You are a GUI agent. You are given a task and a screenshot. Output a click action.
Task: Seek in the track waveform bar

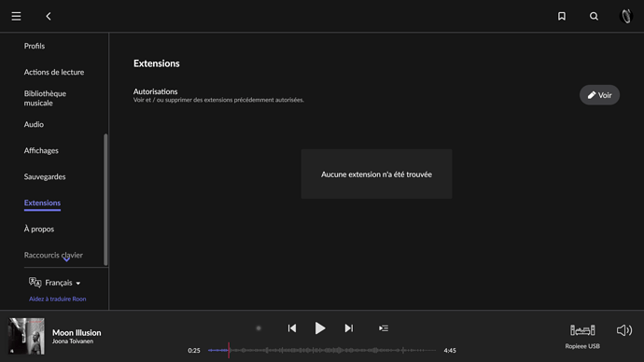(x=322, y=351)
